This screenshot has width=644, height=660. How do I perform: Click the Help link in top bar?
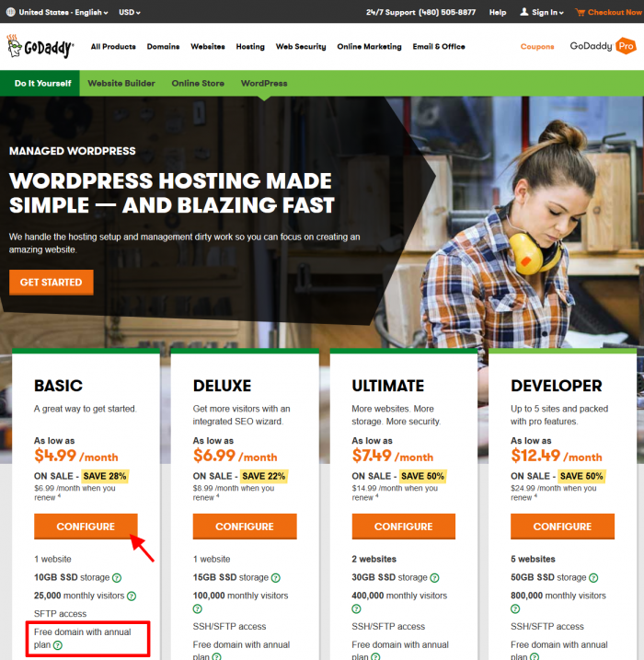498,12
